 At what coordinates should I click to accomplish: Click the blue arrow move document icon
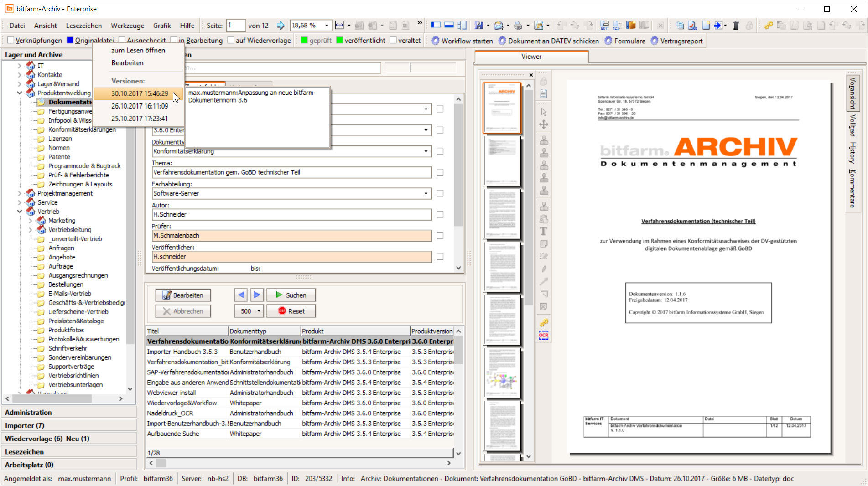click(718, 26)
